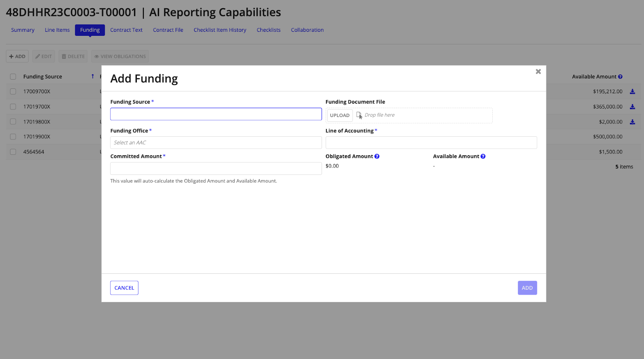The image size is (644, 359).
Task: Click the Upload button
Action: 340,115
